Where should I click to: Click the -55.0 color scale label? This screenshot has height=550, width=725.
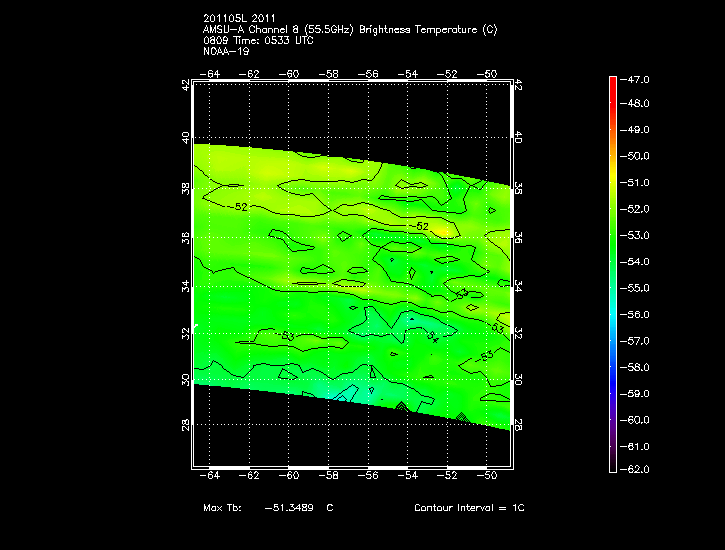tap(637, 288)
